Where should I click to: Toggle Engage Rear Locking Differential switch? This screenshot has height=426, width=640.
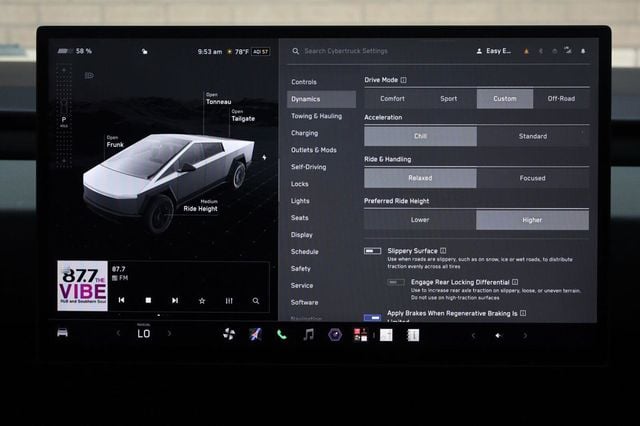click(396, 282)
